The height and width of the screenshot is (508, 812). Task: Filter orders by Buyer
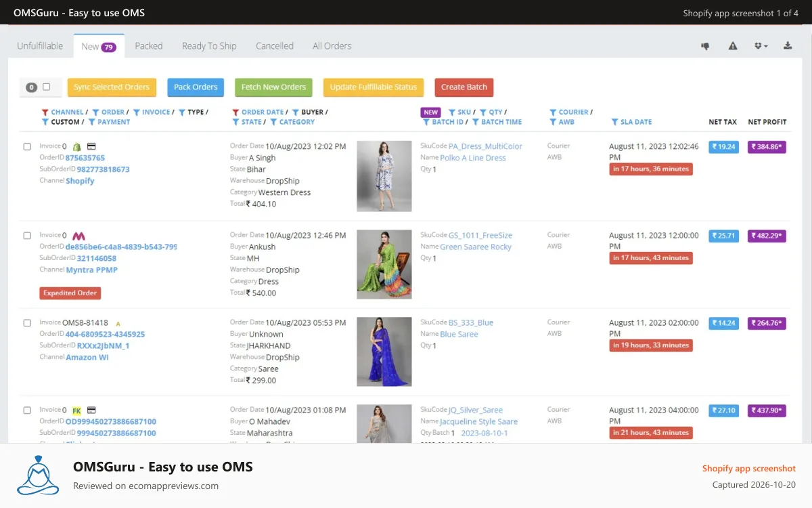pyautogui.click(x=308, y=112)
